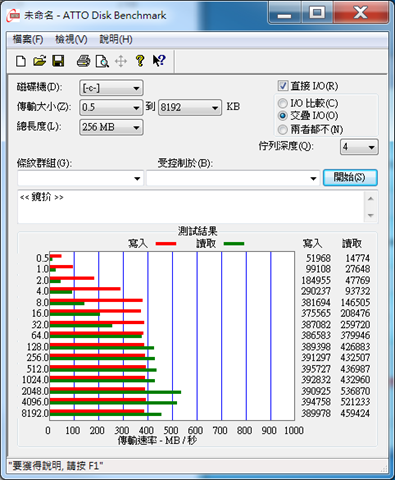Close the ATTO Disk Benchmark window

[x=361, y=14]
